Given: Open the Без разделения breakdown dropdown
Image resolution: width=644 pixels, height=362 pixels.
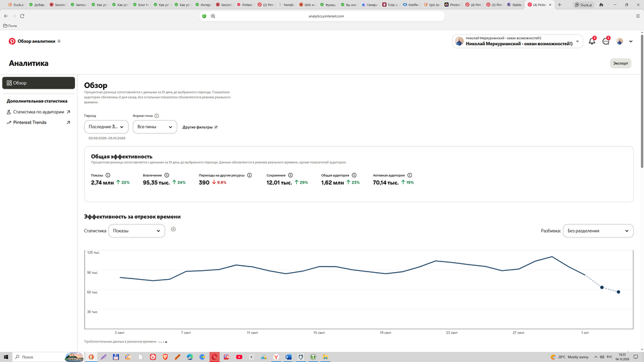Looking at the screenshot, I should (x=598, y=231).
